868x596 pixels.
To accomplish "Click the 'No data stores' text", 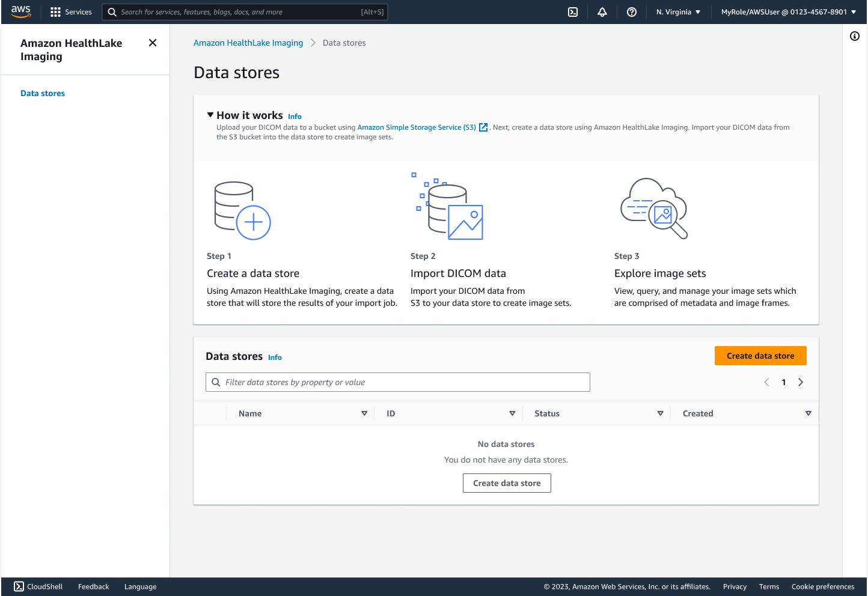I will (x=506, y=444).
